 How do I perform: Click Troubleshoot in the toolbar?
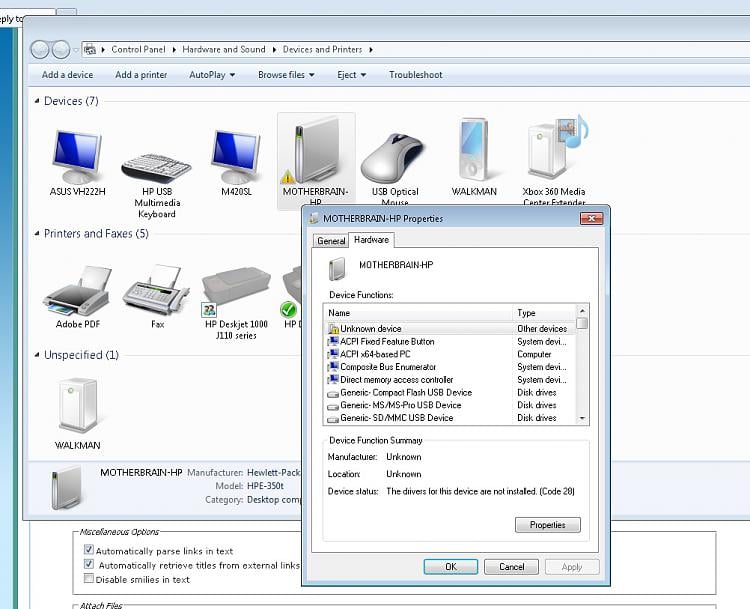(416, 75)
